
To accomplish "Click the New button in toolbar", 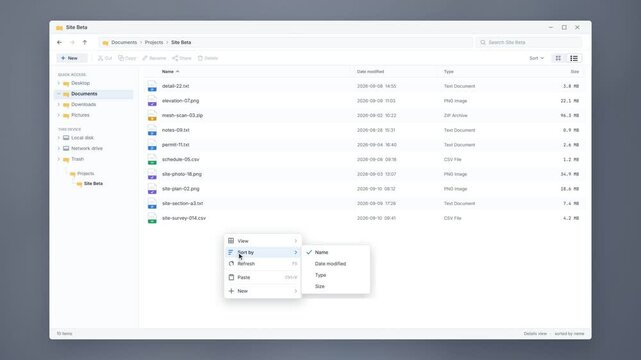I will (x=72, y=58).
